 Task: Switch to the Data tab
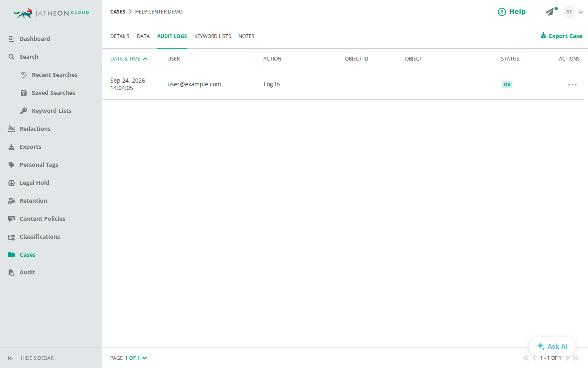[x=143, y=36]
